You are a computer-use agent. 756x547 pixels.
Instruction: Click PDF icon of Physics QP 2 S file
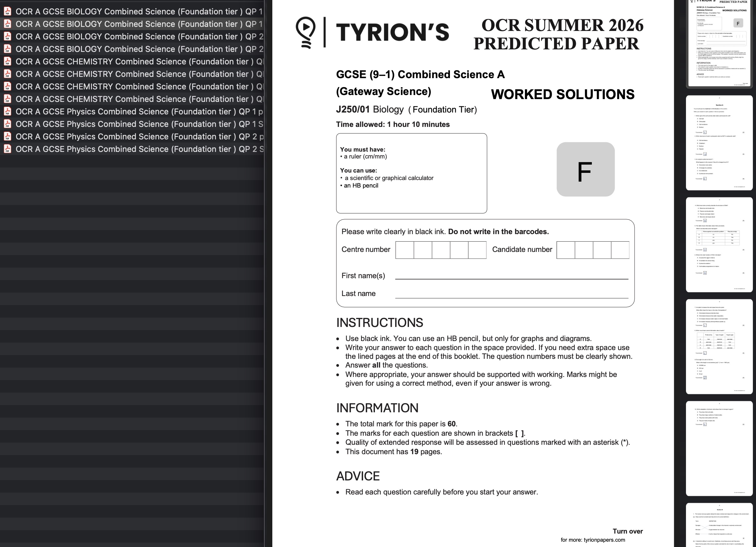(7, 149)
